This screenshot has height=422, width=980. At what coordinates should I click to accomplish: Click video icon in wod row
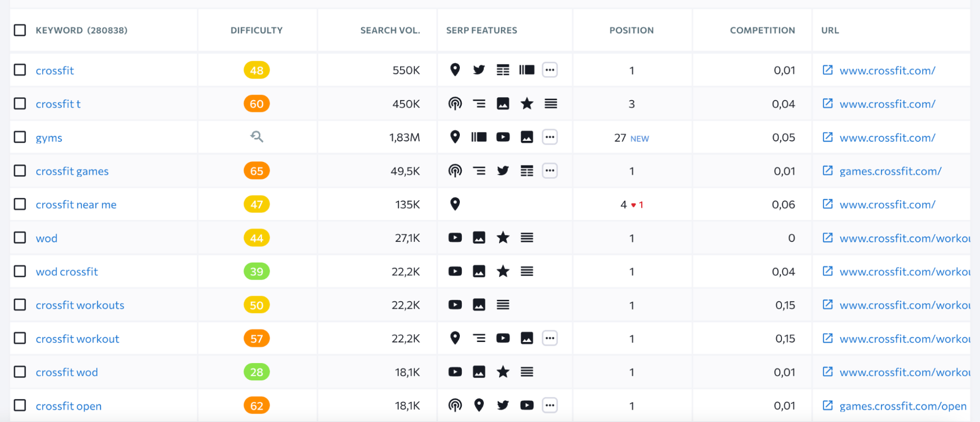[455, 238]
